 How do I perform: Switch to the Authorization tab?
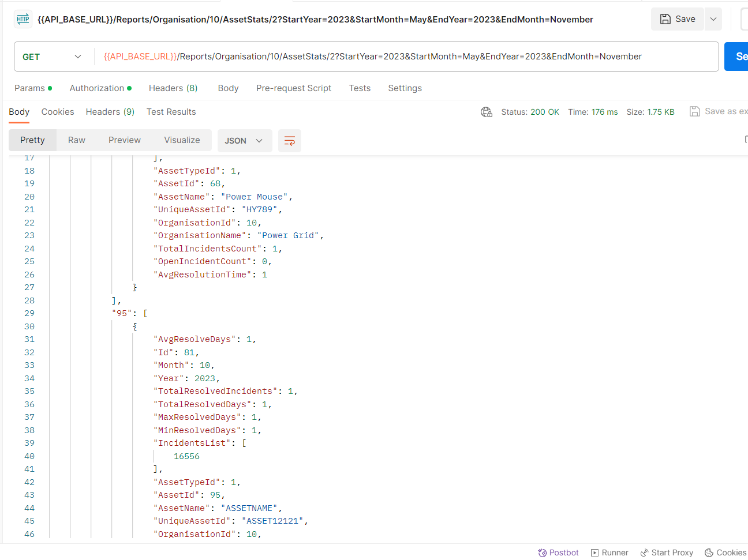point(97,88)
